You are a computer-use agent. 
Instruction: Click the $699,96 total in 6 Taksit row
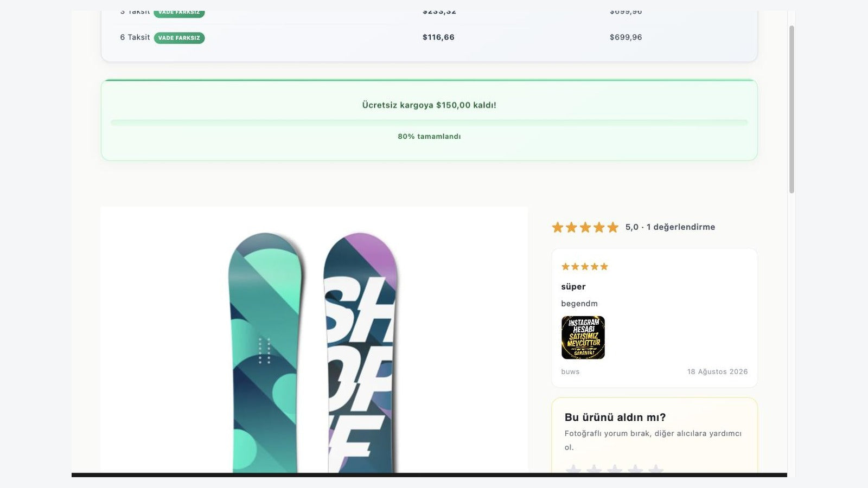(x=626, y=37)
